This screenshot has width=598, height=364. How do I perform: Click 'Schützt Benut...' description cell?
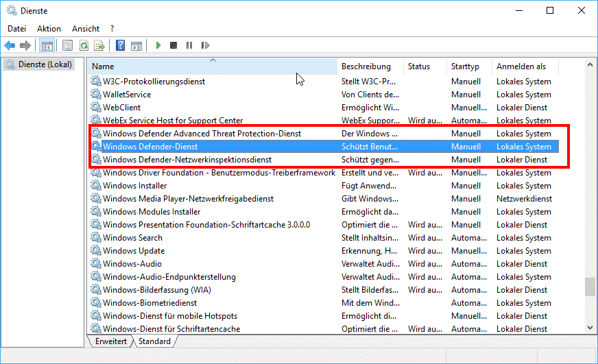click(x=369, y=147)
